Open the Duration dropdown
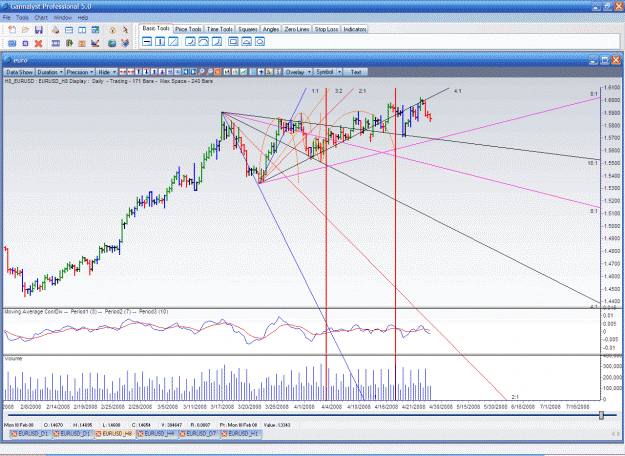Image resolution: width=625 pixels, height=456 pixels. pyautogui.click(x=50, y=72)
